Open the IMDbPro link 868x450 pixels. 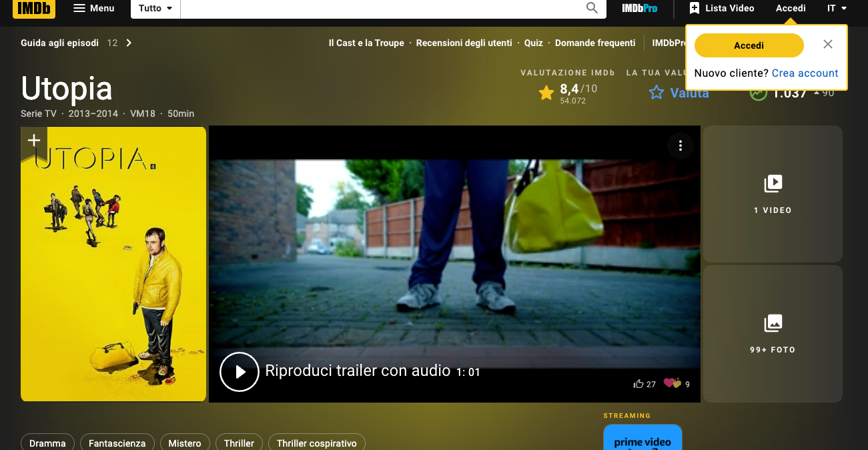coord(639,9)
